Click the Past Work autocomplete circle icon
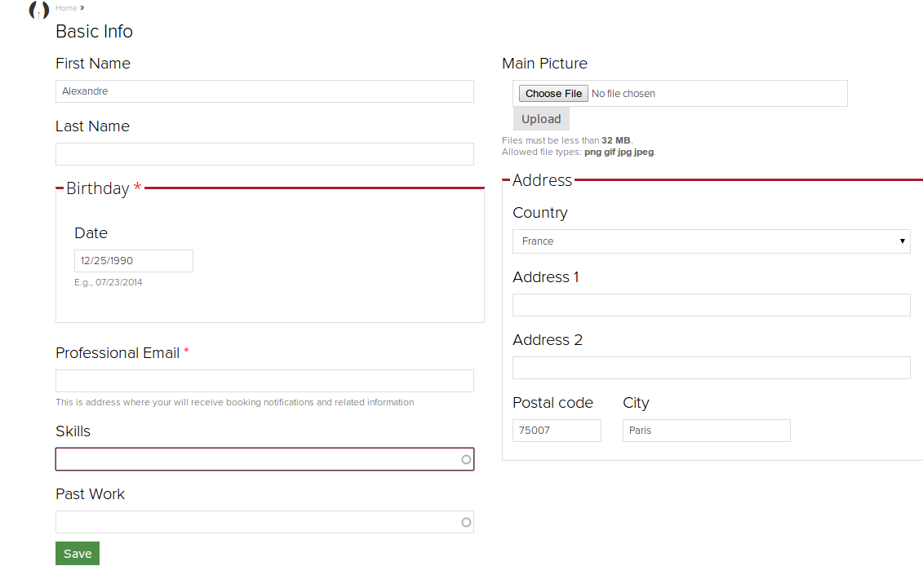The height and width of the screenshot is (588, 923). (466, 522)
